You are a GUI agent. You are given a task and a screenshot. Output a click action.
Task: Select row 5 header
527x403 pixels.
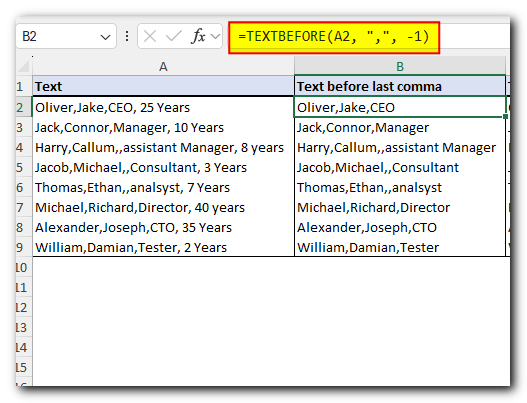pyautogui.click(x=24, y=167)
